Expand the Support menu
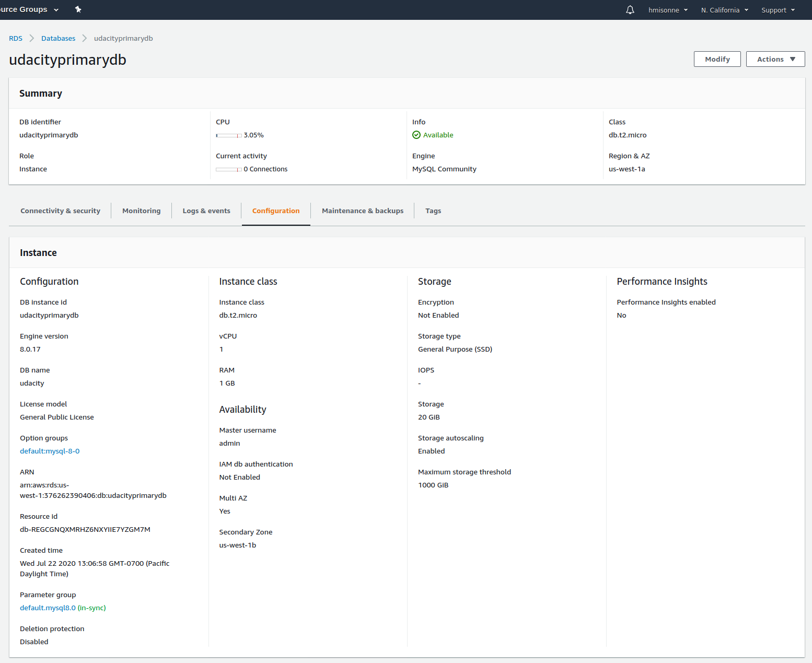The height and width of the screenshot is (663, 812). (x=778, y=10)
